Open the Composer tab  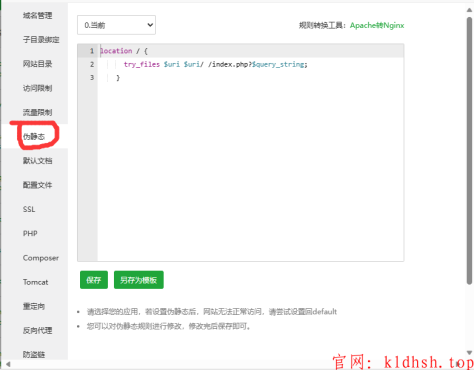pos(41,258)
